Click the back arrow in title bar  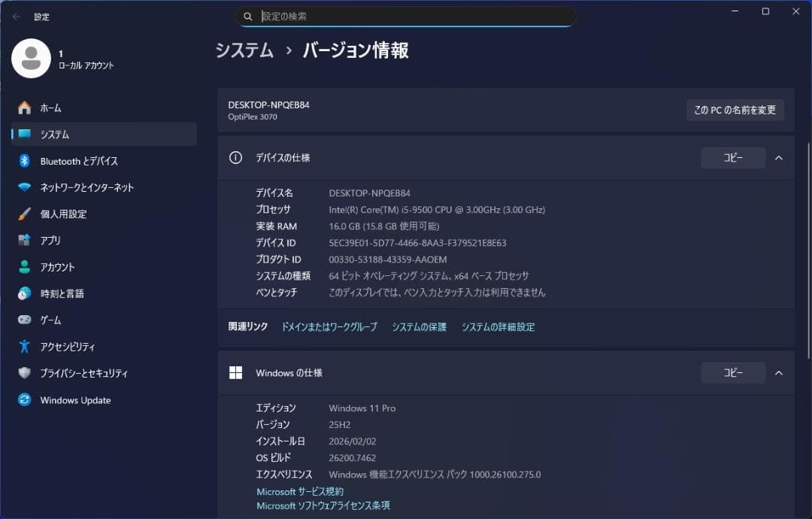tap(17, 17)
